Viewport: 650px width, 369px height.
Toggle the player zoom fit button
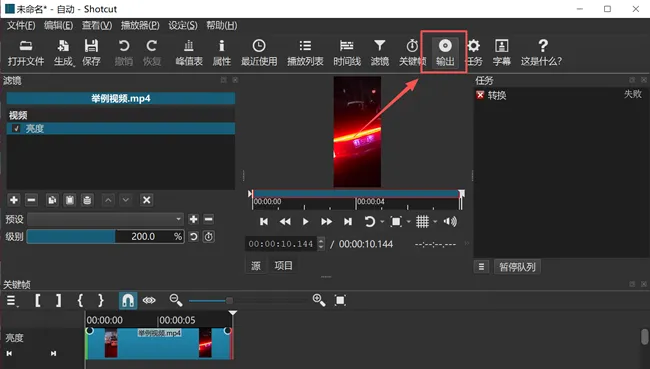coord(396,222)
